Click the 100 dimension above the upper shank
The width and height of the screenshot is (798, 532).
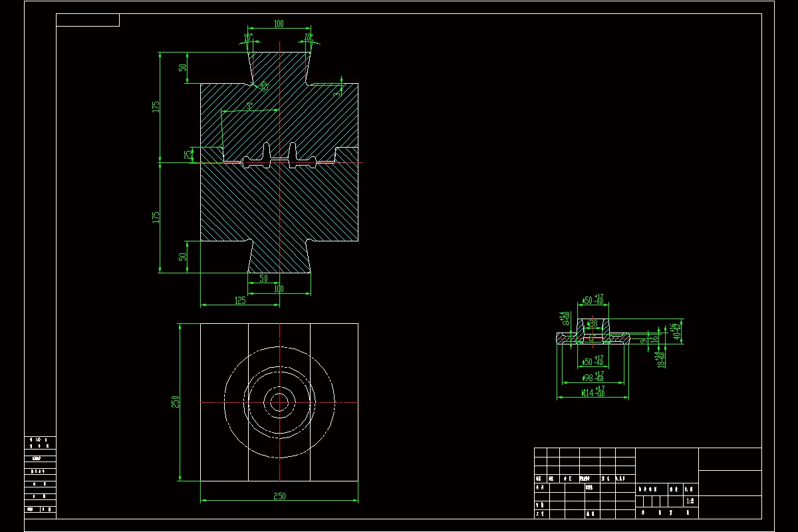[x=279, y=24]
